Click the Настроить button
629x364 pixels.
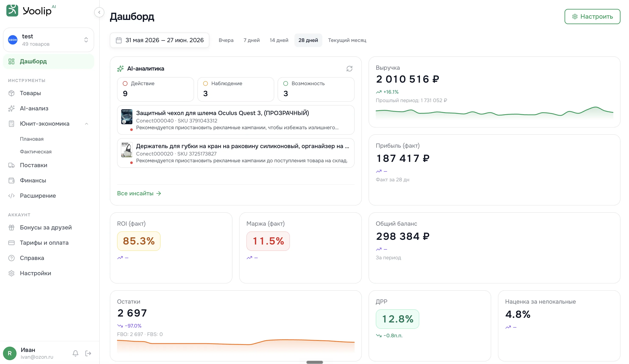pyautogui.click(x=592, y=17)
